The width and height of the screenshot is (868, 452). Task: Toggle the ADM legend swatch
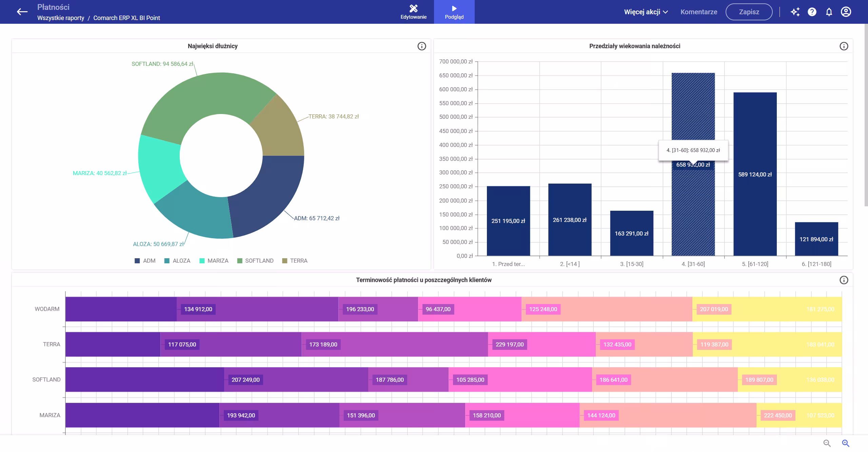137,261
